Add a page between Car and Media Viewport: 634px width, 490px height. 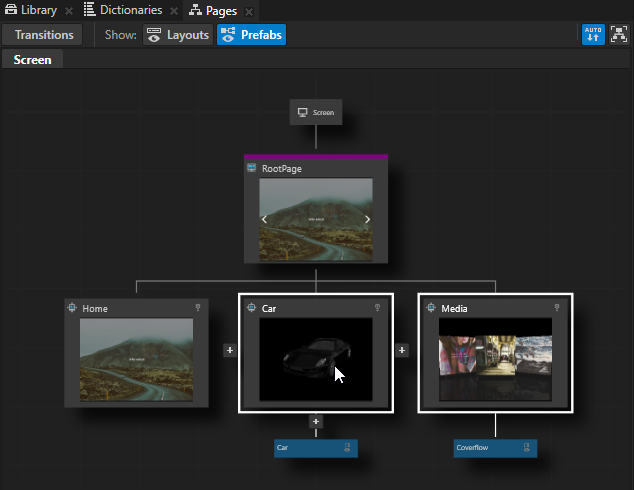(x=402, y=350)
